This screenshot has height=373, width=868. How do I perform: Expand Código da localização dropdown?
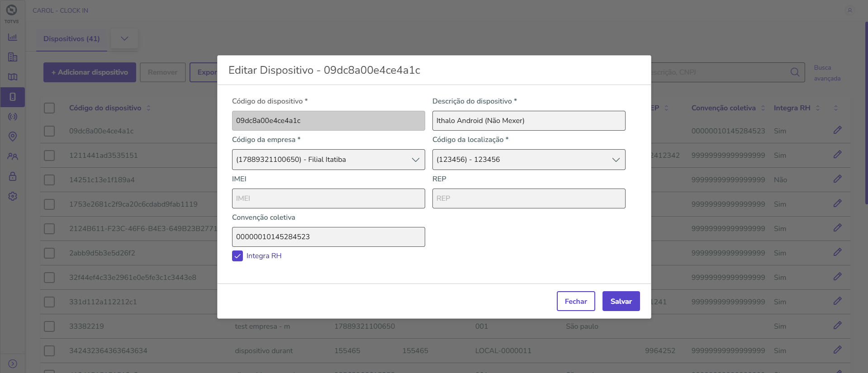[x=529, y=160]
